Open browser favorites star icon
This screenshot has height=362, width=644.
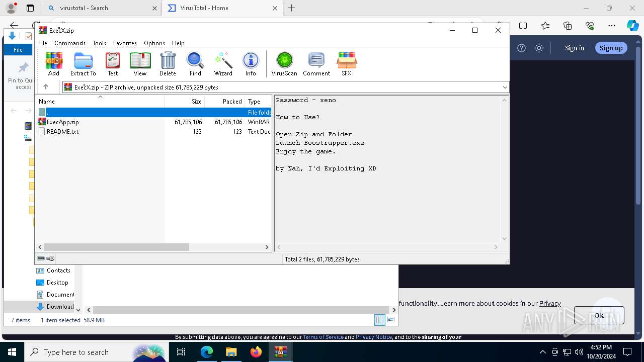click(x=545, y=26)
